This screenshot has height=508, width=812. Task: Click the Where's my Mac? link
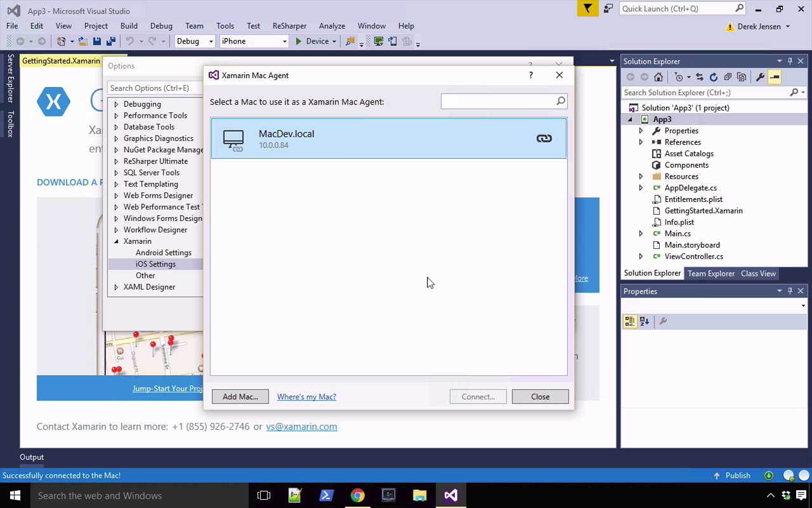(306, 397)
